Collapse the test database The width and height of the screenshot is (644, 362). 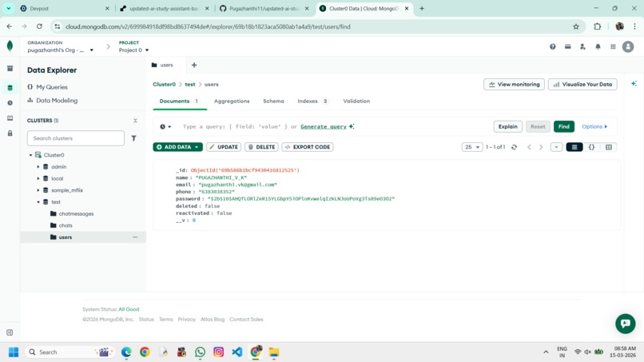point(38,202)
